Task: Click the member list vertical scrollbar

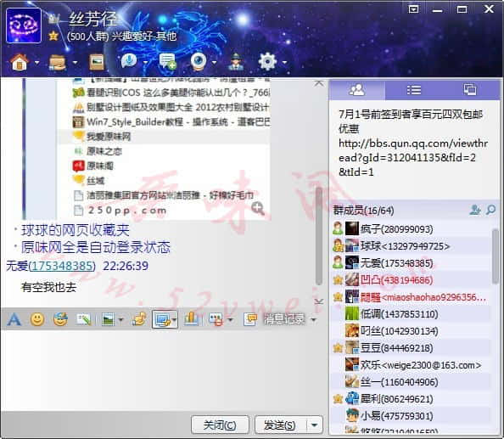Action: (496, 256)
